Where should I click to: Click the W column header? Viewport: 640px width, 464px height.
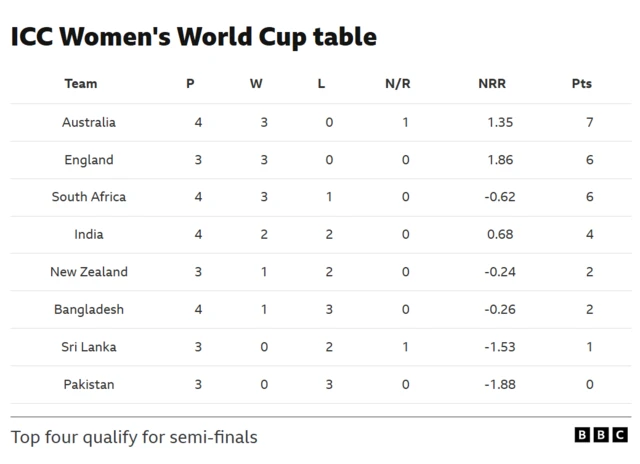tap(256, 84)
